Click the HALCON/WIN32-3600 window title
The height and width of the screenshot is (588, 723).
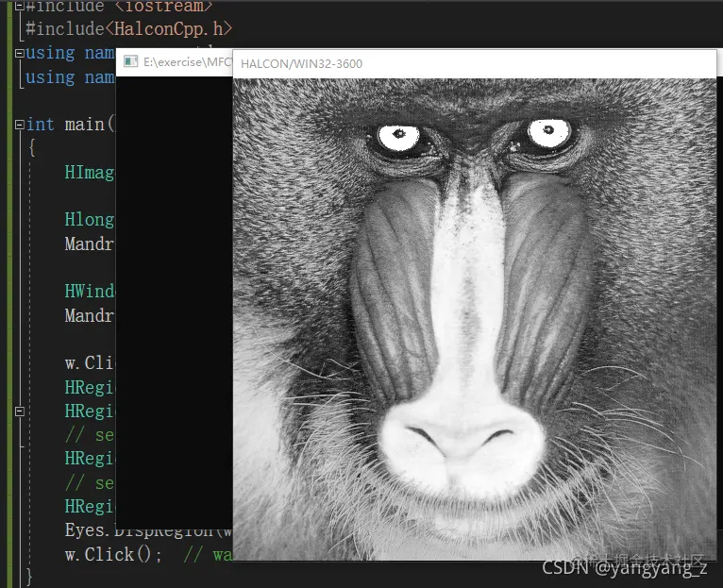click(x=301, y=63)
